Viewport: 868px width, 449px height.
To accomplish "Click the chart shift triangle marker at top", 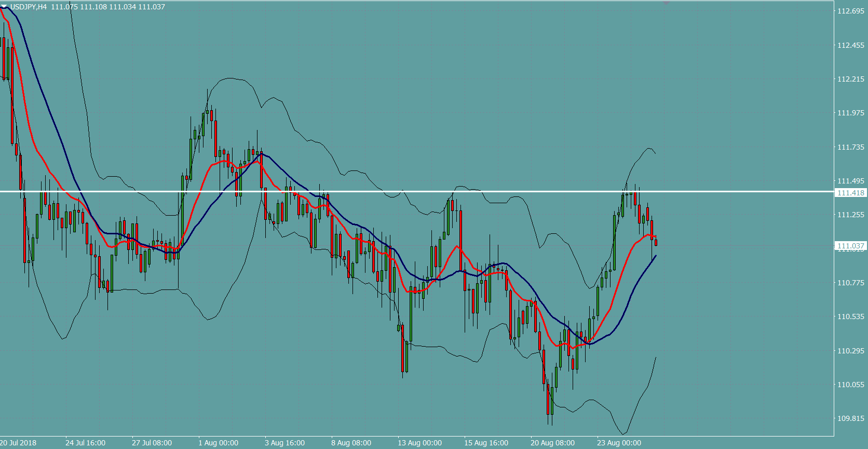I will (667, 3).
